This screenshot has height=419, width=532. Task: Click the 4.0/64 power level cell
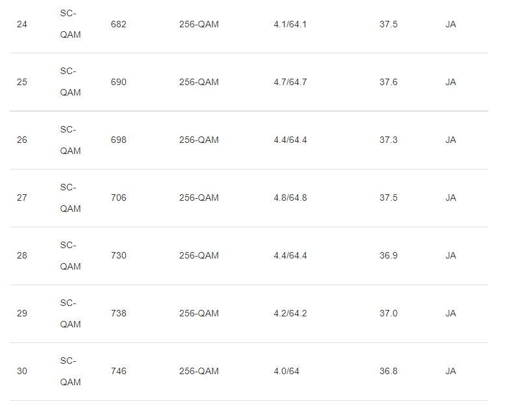point(286,372)
